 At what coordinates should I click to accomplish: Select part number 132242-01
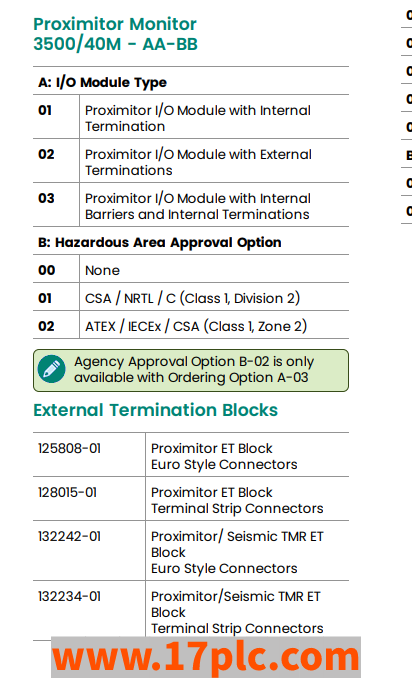(69, 537)
